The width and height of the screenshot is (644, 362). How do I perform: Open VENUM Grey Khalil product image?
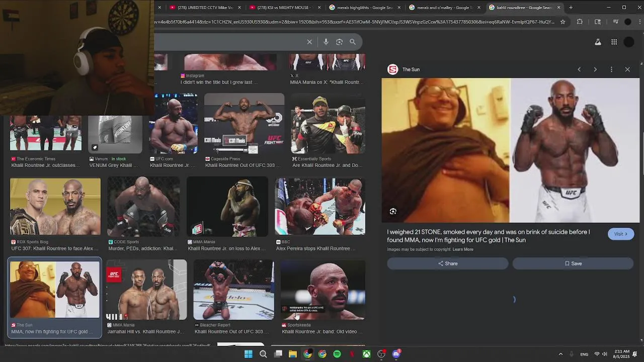115,133
